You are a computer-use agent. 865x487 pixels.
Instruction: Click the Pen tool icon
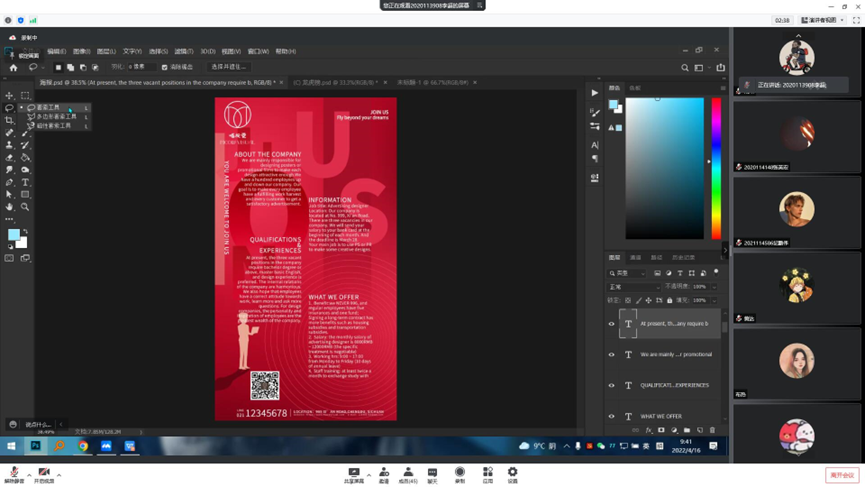[x=10, y=183]
